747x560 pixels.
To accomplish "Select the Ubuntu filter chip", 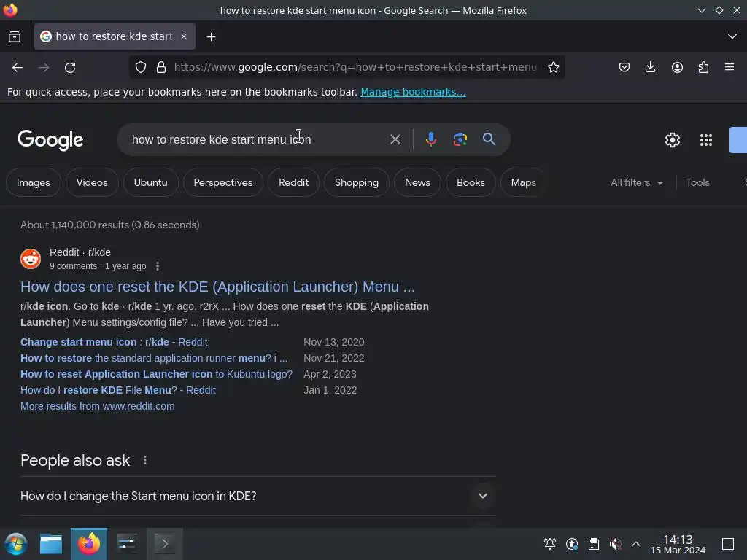I will [150, 182].
